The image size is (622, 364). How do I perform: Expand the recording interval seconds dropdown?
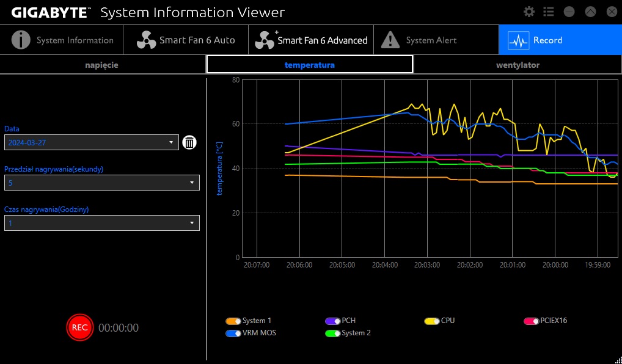click(102, 183)
